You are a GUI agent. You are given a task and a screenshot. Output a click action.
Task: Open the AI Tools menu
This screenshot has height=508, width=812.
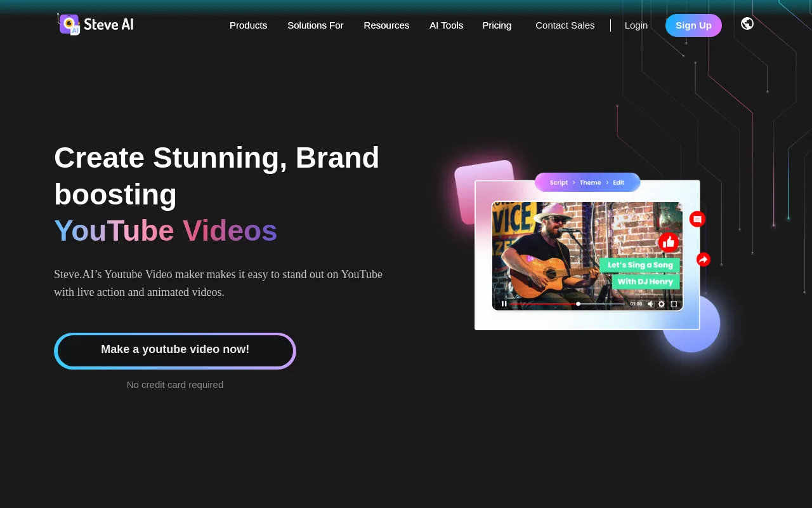coord(446,25)
